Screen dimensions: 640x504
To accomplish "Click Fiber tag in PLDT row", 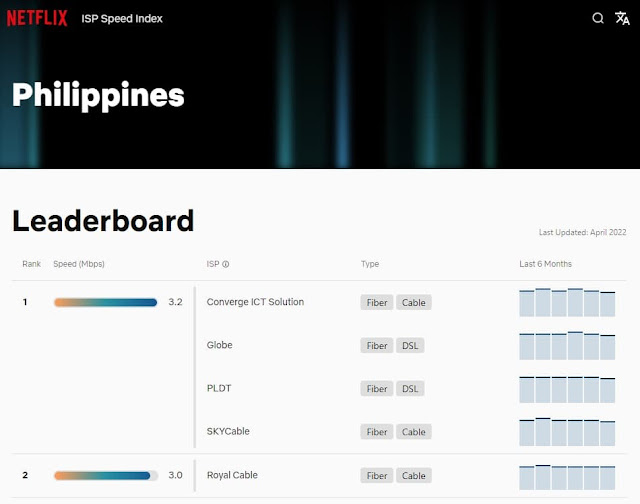I will pos(377,389).
